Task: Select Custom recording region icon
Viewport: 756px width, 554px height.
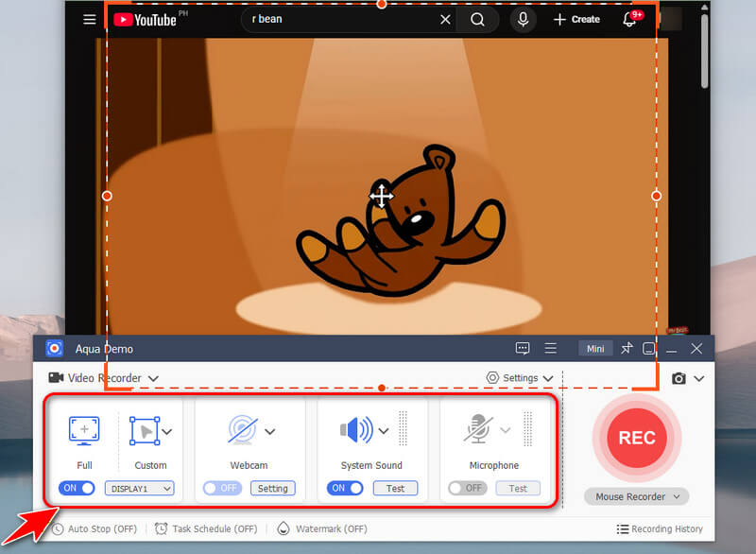Action: (145, 431)
